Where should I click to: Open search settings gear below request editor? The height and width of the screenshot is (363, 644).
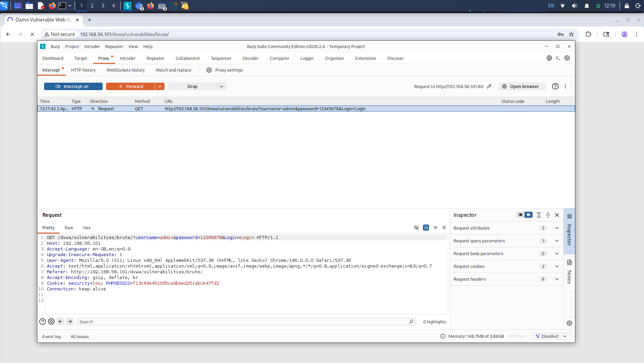tap(51, 321)
